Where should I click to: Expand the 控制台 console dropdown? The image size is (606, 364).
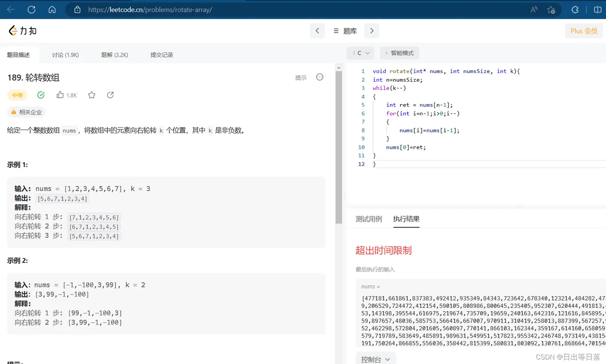[376, 359]
